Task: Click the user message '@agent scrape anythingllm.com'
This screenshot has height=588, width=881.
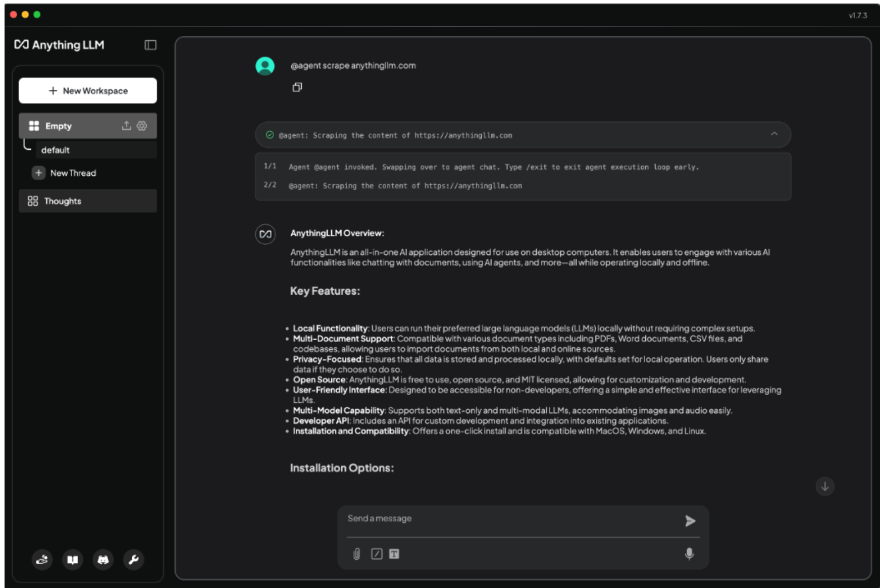Action: coord(353,66)
